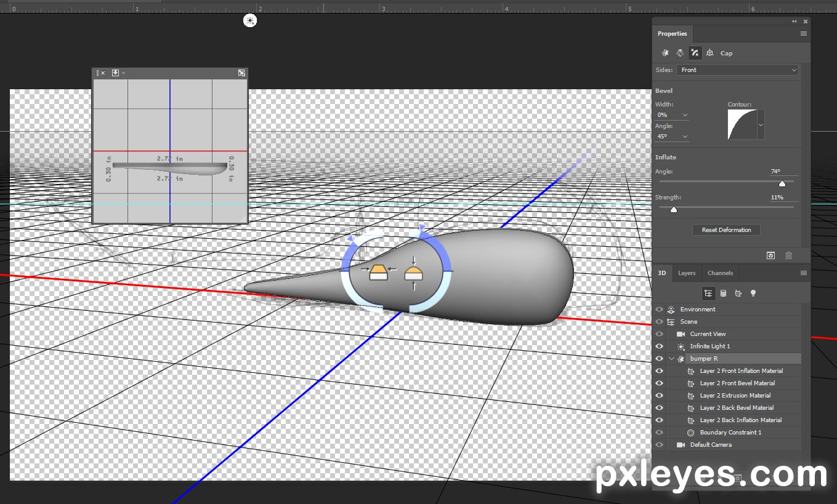Switch to the Channels tab
Image resolution: width=837 pixels, height=504 pixels.
pyautogui.click(x=720, y=273)
